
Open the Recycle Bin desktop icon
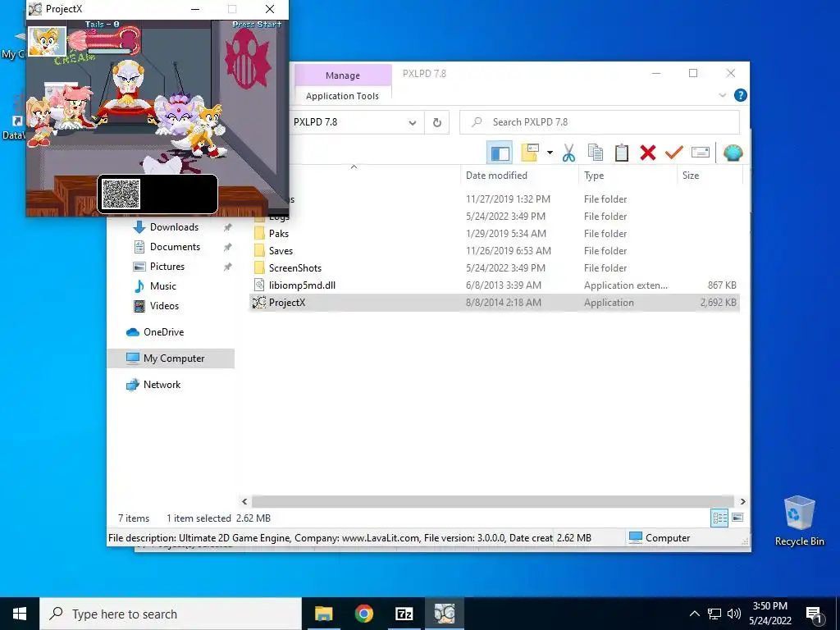[799, 520]
